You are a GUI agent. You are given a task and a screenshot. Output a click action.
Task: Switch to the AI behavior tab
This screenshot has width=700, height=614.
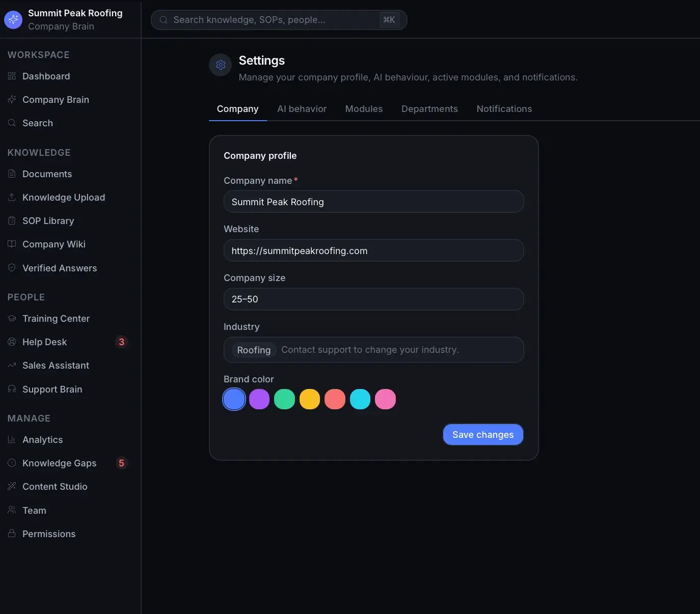[302, 109]
